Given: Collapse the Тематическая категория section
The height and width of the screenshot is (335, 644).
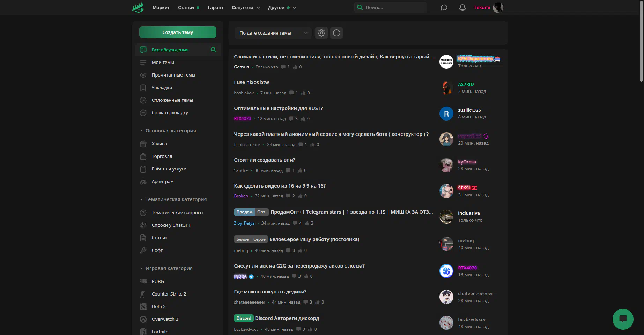Looking at the screenshot, I should (176, 199).
